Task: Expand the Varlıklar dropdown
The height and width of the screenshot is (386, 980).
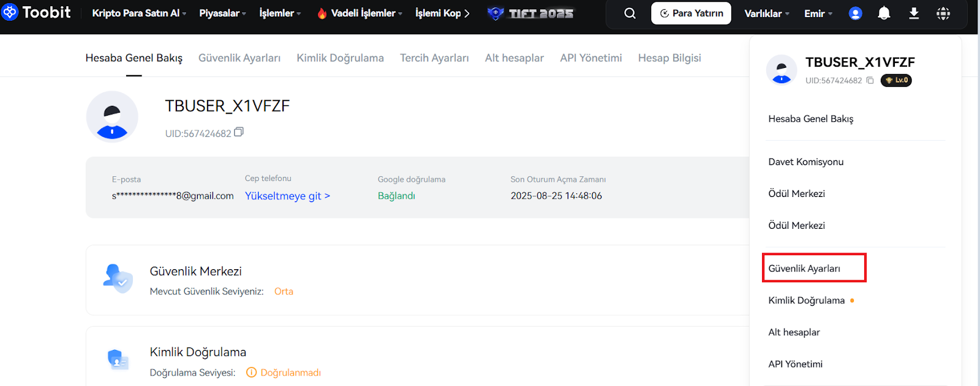Action: (x=767, y=13)
